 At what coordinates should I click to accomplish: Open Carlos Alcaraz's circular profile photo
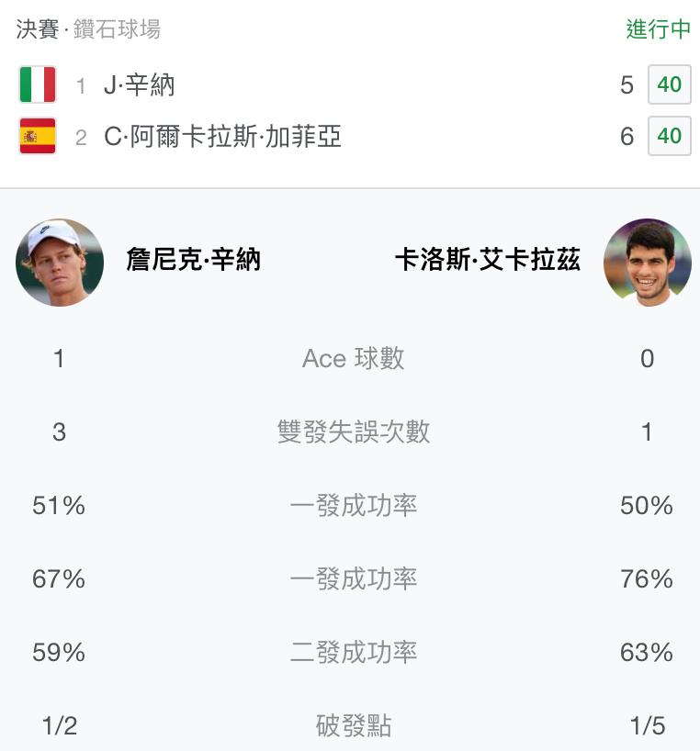[648, 263]
